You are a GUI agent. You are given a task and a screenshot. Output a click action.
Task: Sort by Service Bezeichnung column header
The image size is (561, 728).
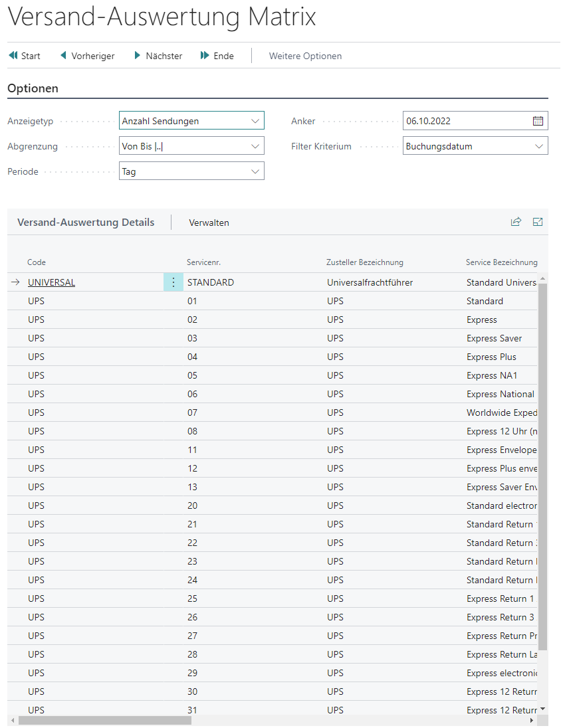(x=501, y=262)
